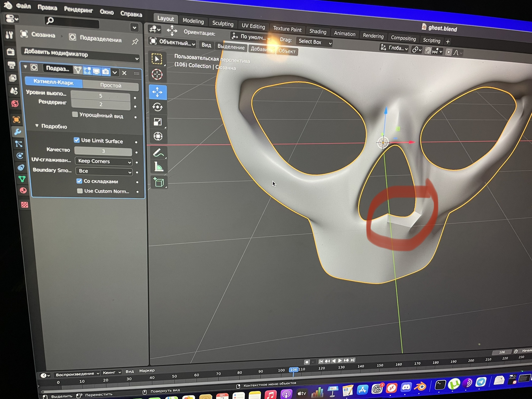The width and height of the screenshot is (532, 399).
Task: Open Объектный mode dropdown
Action: [x=173, y=42]
